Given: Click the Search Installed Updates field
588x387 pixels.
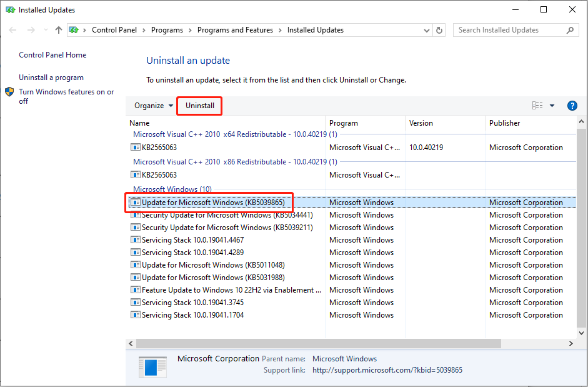Looking at the screenshot, I should click(x=516, y=30).
